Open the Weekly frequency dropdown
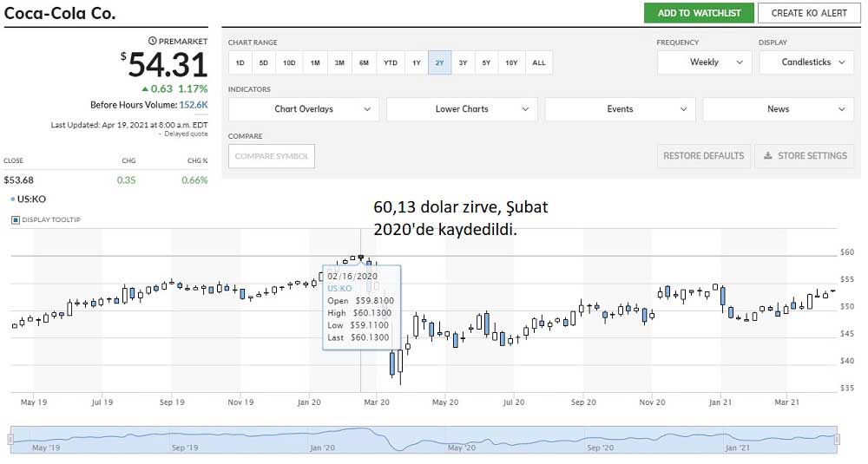The image size is (868, 464). (x=704, y=62)
